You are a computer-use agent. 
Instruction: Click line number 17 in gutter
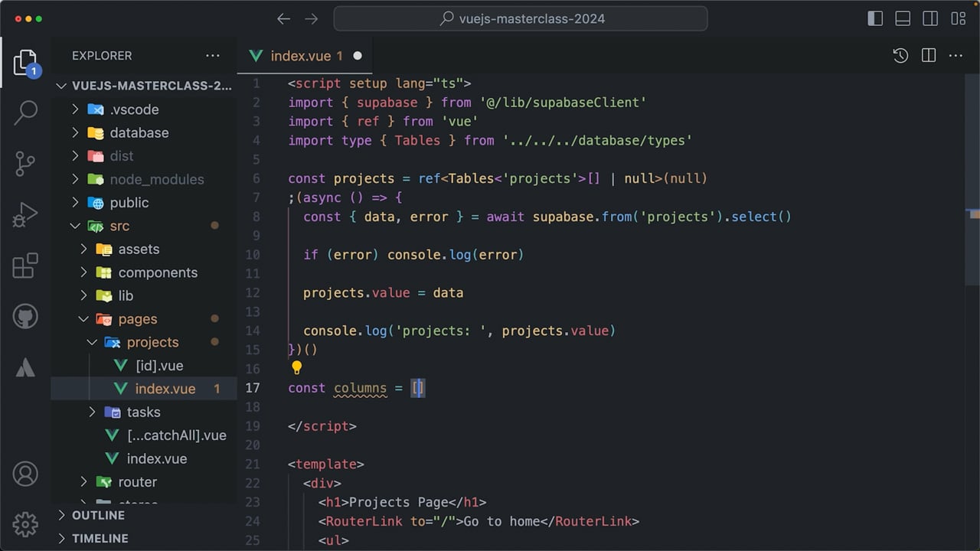[253, 388]
